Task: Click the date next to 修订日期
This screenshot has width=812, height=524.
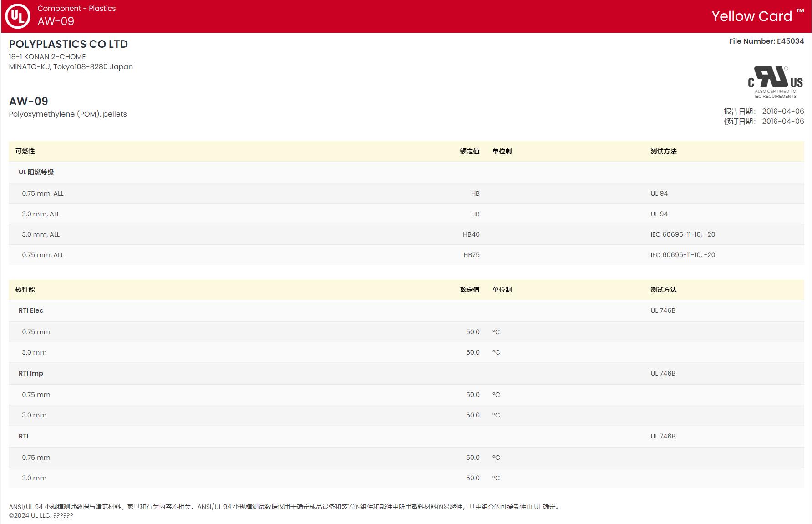Action: [x=783, y=121]
